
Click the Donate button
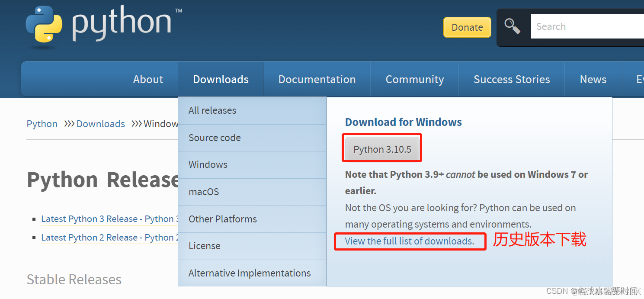tap(467, 27)
